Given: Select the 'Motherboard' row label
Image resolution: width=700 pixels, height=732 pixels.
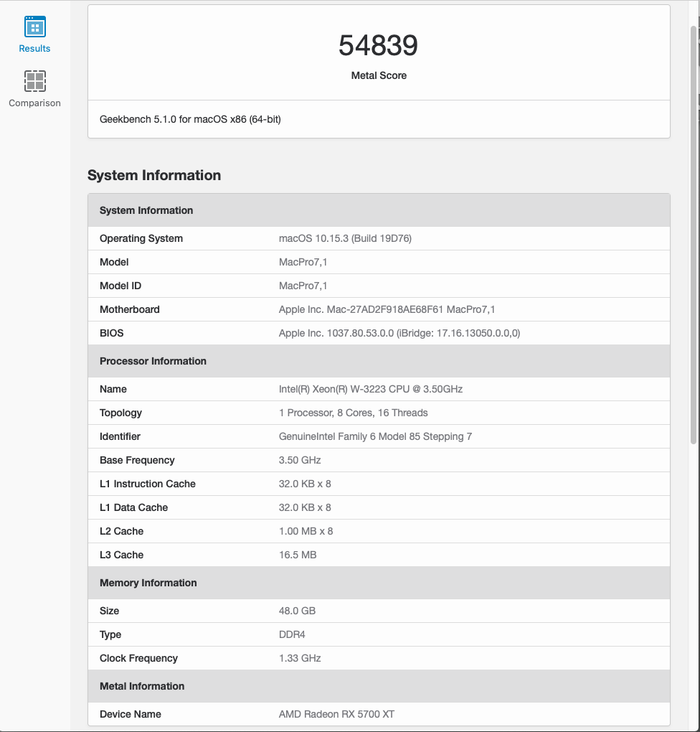Looking at the screenshot, I should [130, 309].
